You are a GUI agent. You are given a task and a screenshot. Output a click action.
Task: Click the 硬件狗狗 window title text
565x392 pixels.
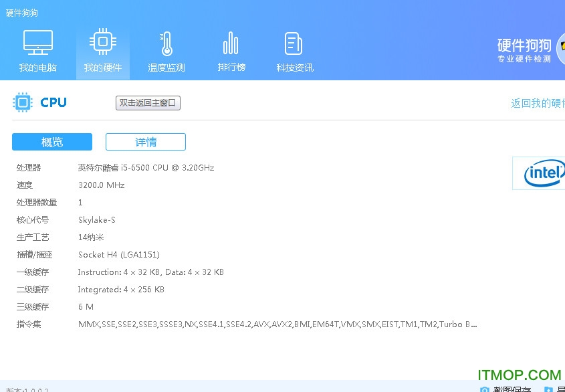click(22, 13)
